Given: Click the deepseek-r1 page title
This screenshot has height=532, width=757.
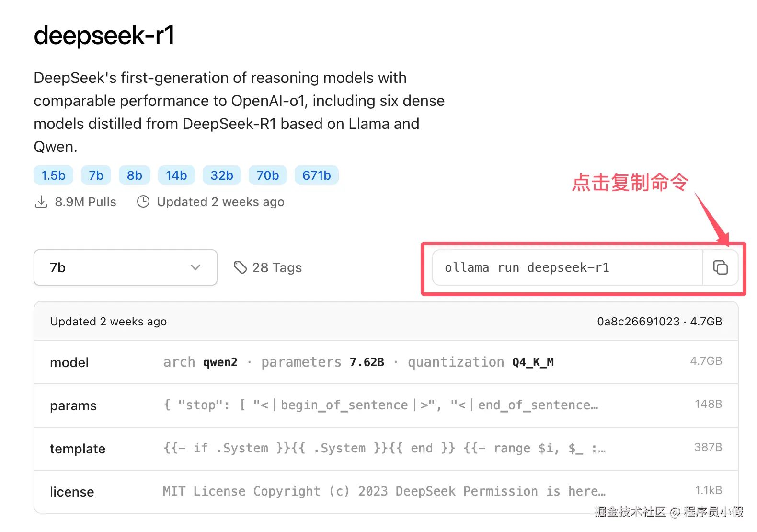Looking at the screenshot, I should tap(104, 35).
